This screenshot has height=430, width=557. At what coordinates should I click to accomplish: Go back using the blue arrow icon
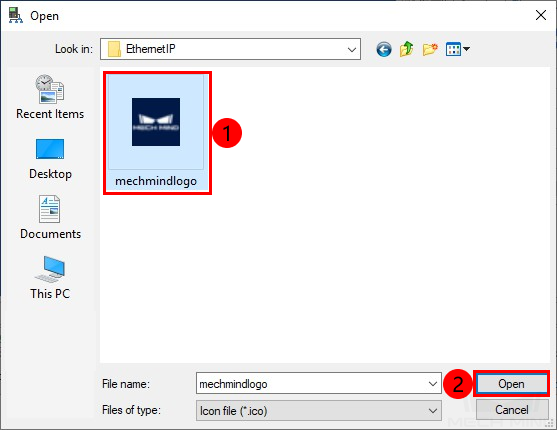click(x=384, y=49)
